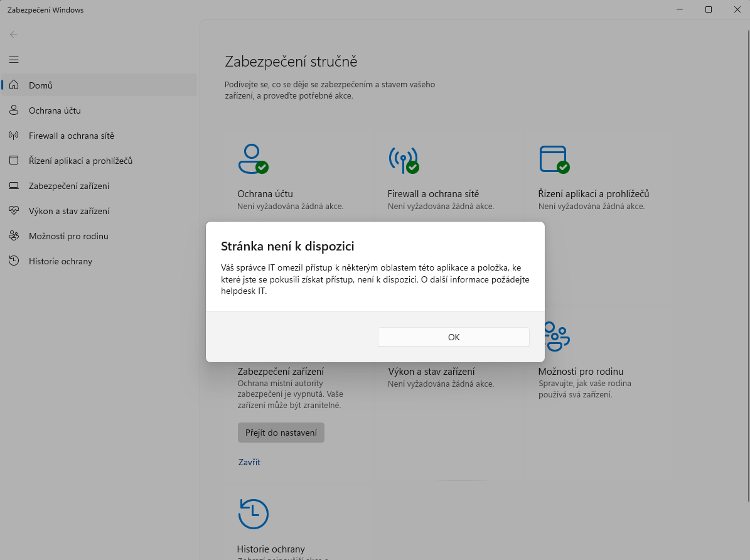Click the Přejít do nastavení button

coord(281,433)
